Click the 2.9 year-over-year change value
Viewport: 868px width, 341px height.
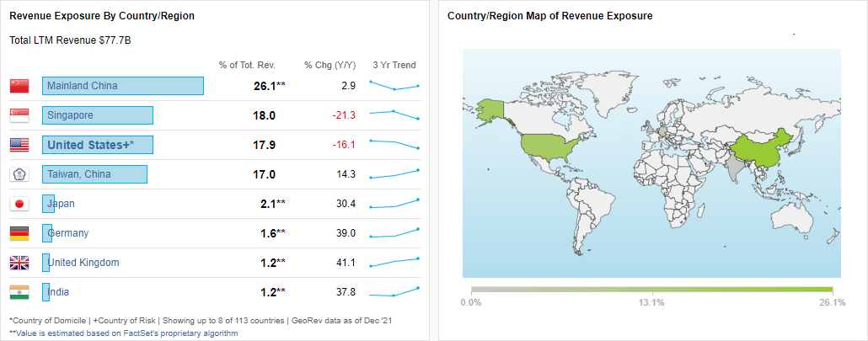349,86
